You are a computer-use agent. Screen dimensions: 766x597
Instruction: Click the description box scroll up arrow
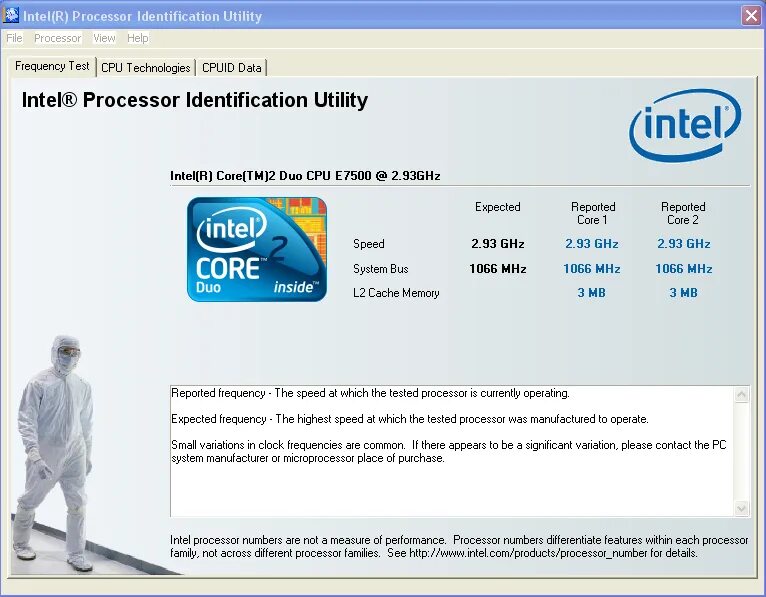coord(741,394)
